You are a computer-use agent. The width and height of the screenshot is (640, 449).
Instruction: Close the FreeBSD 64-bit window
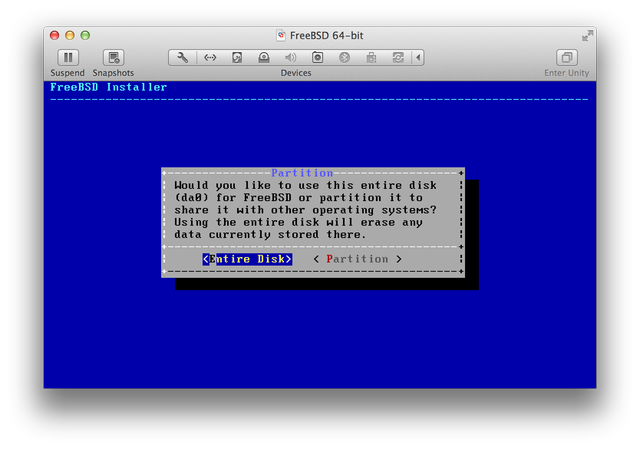pos(54,36)
